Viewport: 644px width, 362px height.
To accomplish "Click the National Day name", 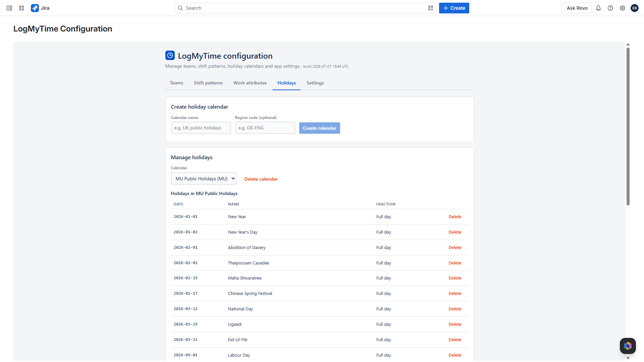I will [240, 309].
